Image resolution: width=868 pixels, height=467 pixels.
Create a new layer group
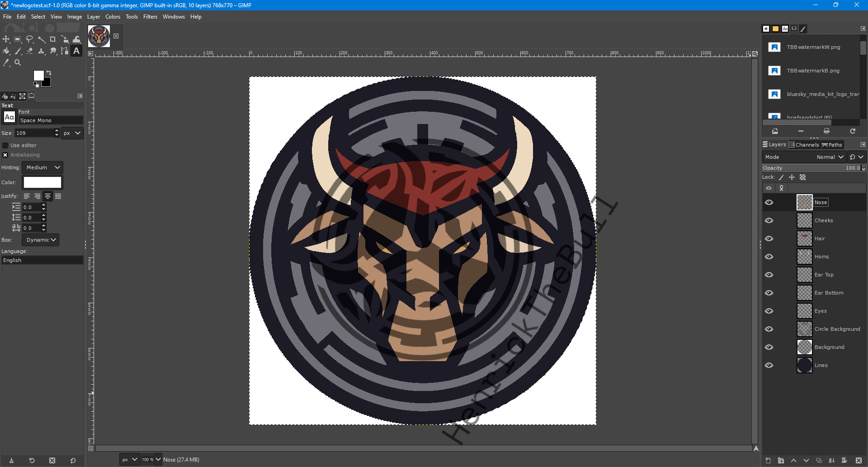(x=781, y=461)
